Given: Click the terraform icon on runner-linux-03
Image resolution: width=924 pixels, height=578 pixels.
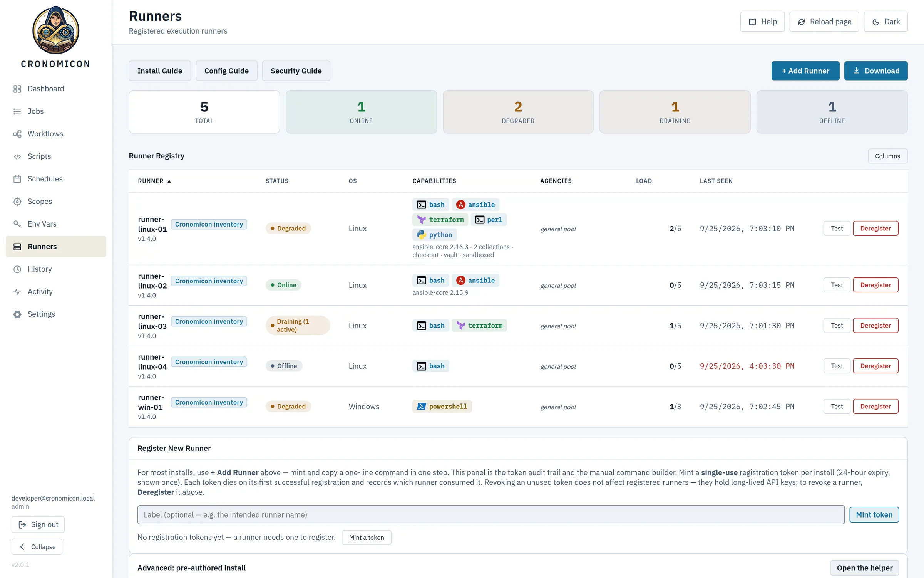Looking at the screenshot, I should (x=461, y=326).
